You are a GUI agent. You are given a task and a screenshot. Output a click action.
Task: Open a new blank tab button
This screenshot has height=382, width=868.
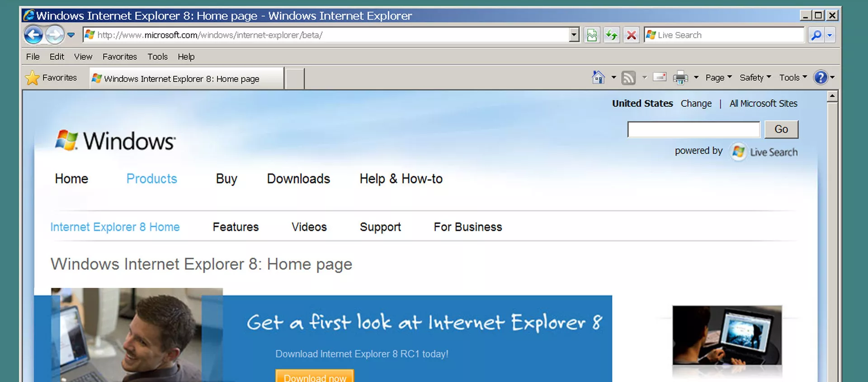(295, 79)
